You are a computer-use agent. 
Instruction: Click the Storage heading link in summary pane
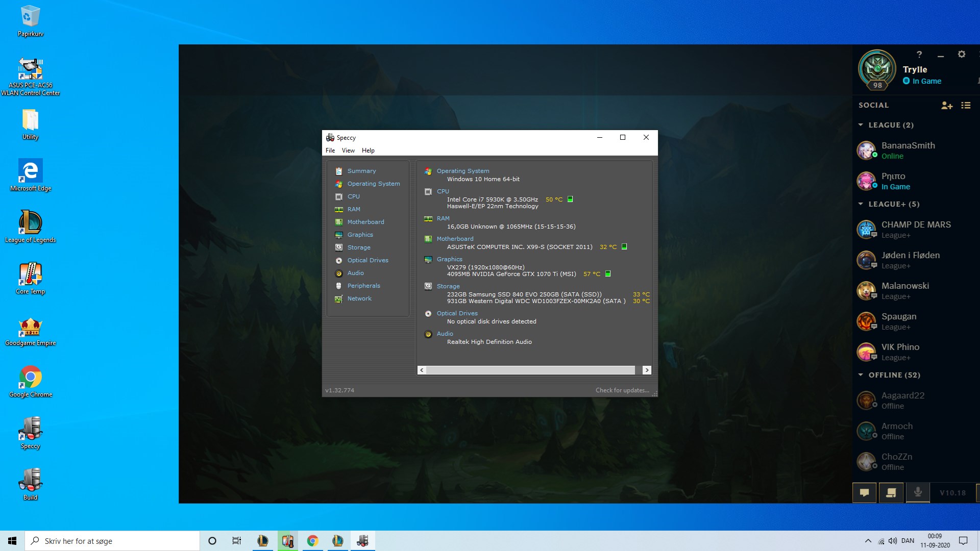pos(448,286)
